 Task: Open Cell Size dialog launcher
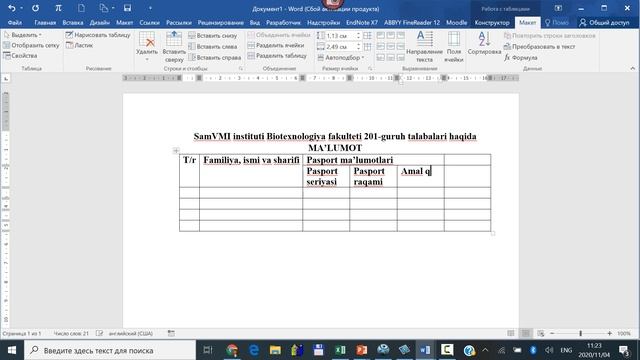[x=370, y=69]
